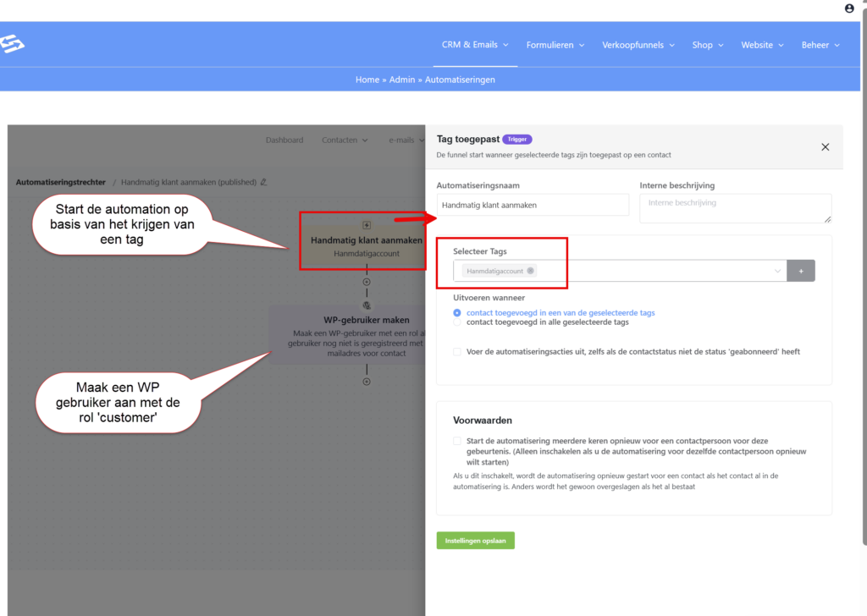The height and width of the screenshot is (616, 867).
Task: Select 'contact toegevoegd in een van de geselecteerde tags'
Action: pos(457,312)
